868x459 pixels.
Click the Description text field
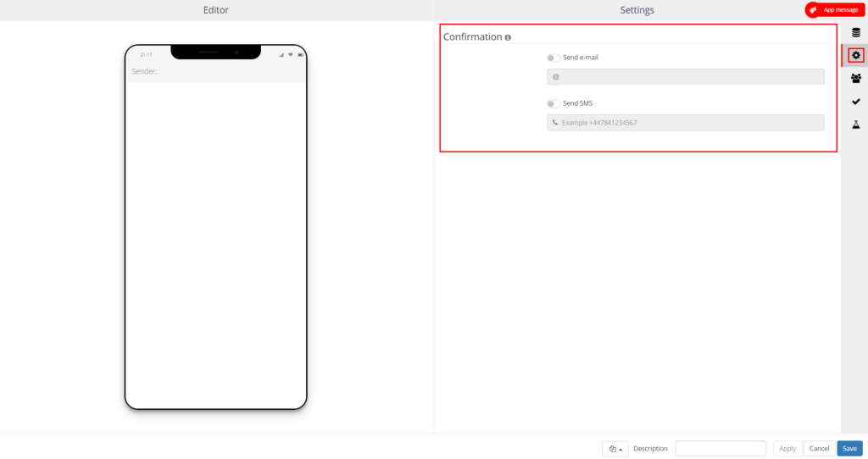click(x=721, y=449)
